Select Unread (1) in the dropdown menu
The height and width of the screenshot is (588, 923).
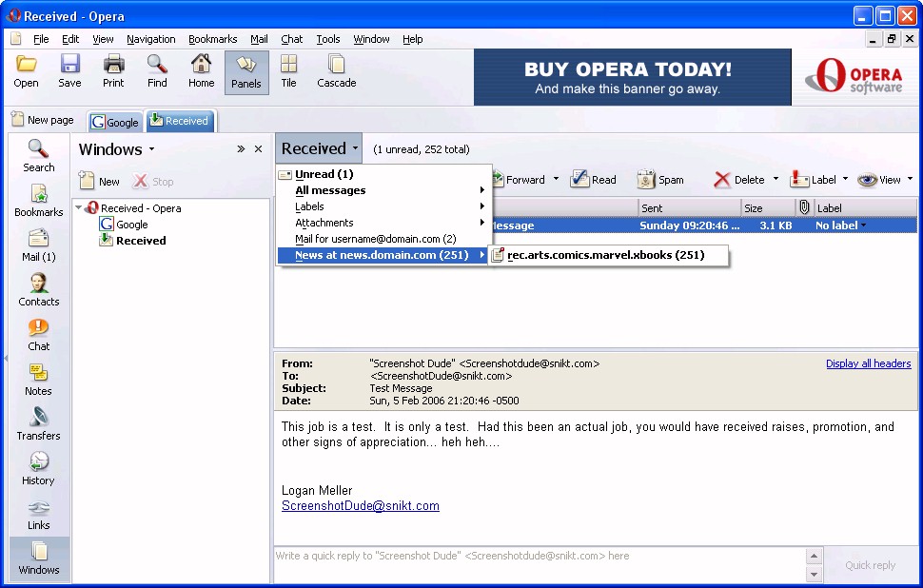pyautogui.click(x=384, y=173)
